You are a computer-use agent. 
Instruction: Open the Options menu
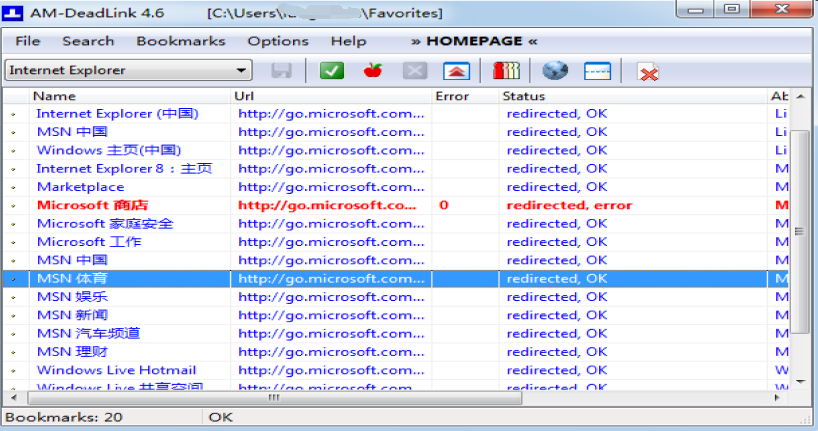click(278, 41)
